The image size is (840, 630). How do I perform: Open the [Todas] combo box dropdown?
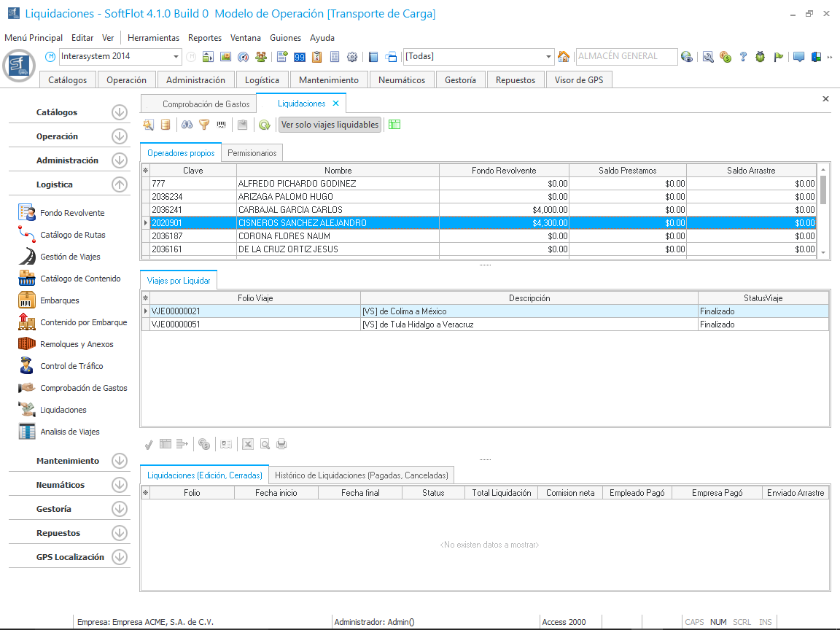pyautogui.click(x=549, y=57)
